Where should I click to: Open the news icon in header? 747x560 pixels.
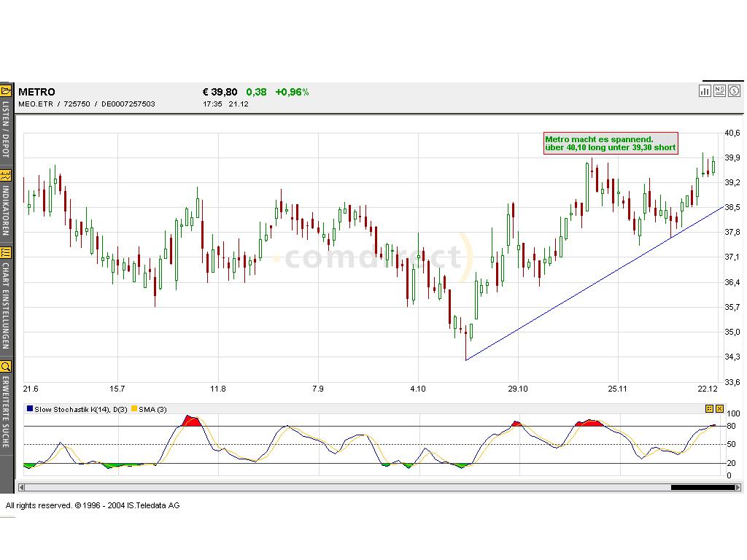click(x=719, y=91)
